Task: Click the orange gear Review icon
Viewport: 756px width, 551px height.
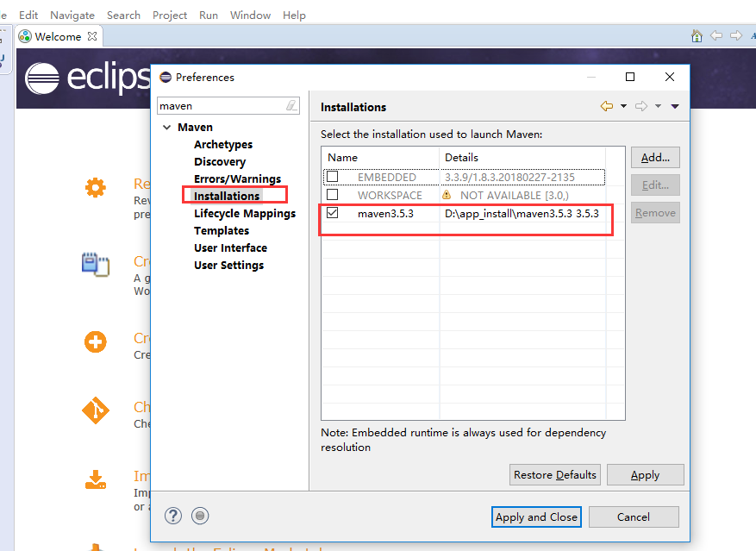Action: 96,187
